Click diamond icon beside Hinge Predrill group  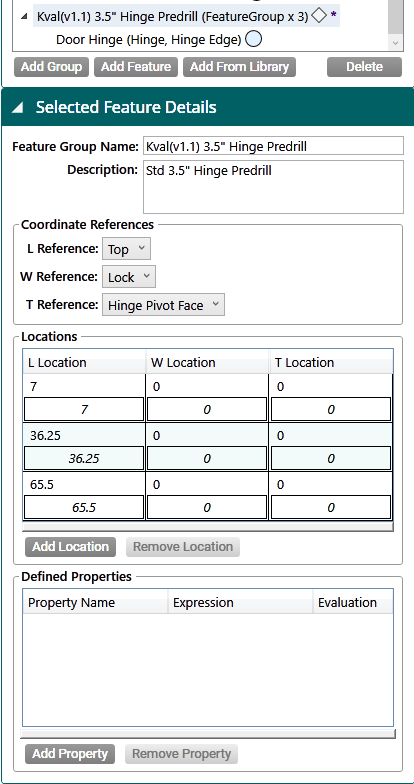click(318, 16)
